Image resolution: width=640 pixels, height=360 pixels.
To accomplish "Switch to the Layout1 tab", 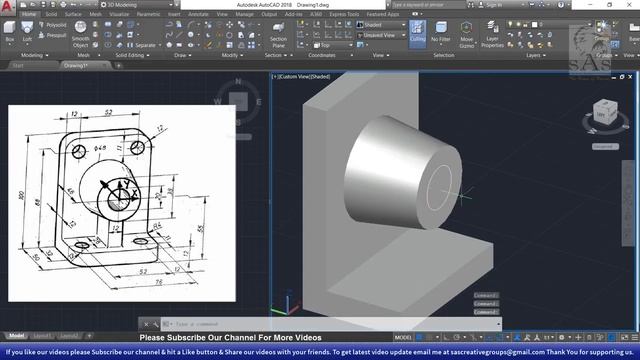I will click(x=42, y=336).
